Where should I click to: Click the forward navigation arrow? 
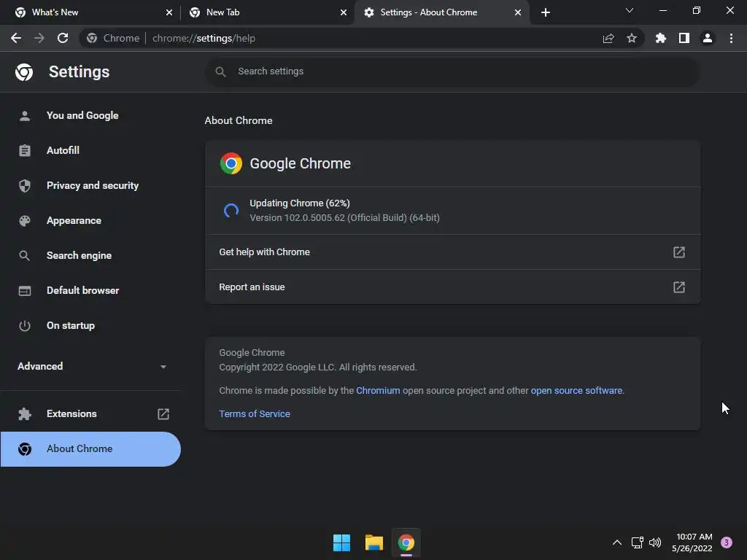click(39, 38)
